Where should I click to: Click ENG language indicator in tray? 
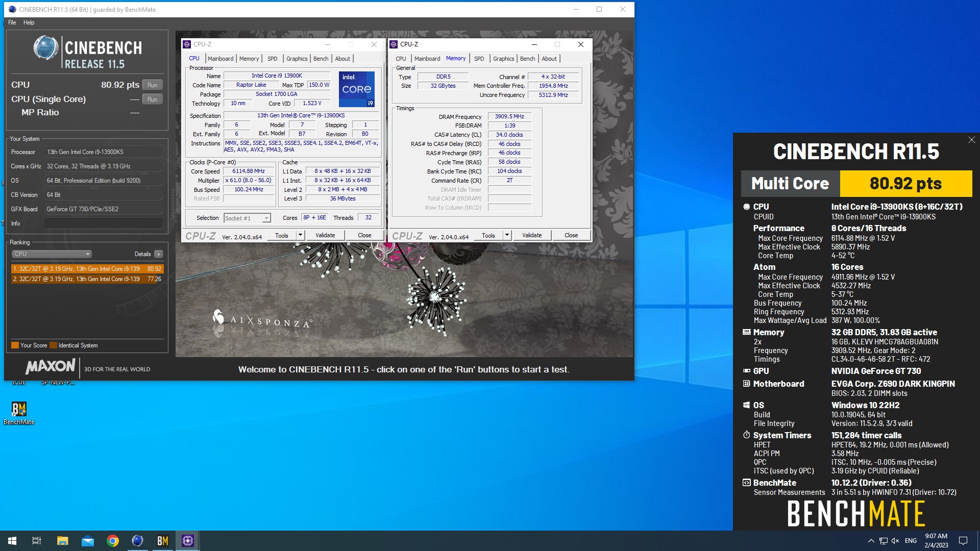pyautogui.click(x=911, y=541)
